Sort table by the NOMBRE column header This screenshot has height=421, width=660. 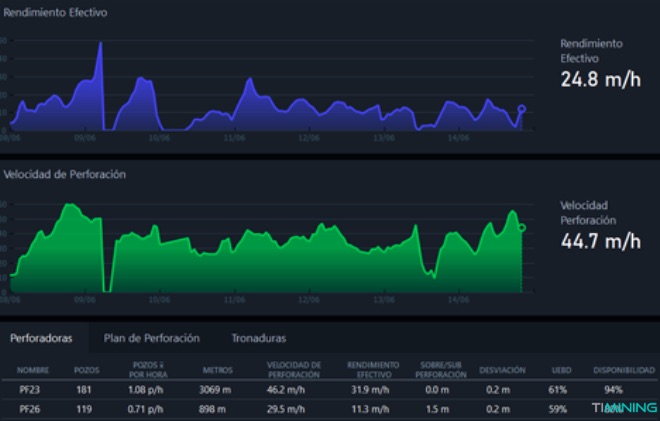pos(32,370)
